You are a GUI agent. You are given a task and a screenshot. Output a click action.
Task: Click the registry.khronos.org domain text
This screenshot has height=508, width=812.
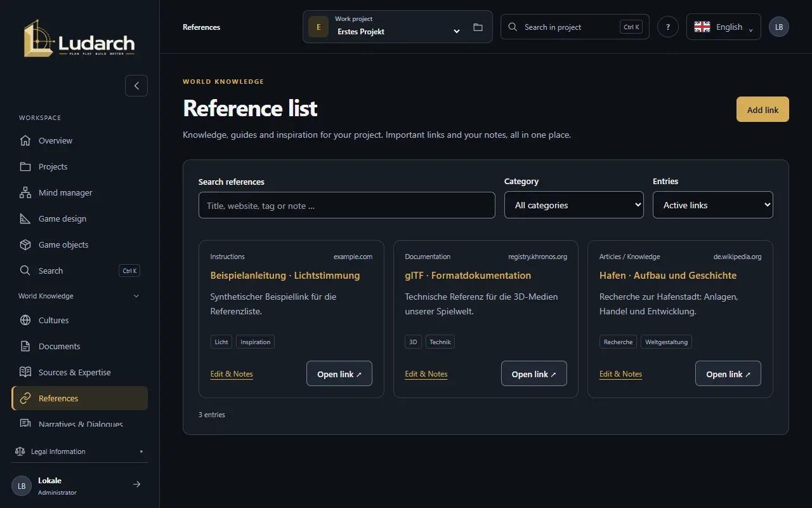(x=537, y=257)
